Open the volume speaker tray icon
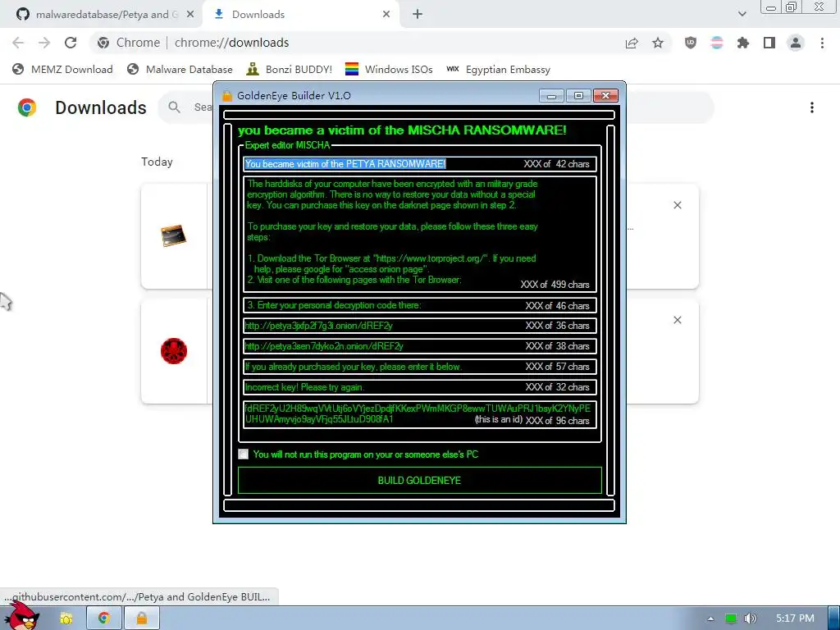The width and height of the screenshot is (840, 630). click(x=750, y=619)
